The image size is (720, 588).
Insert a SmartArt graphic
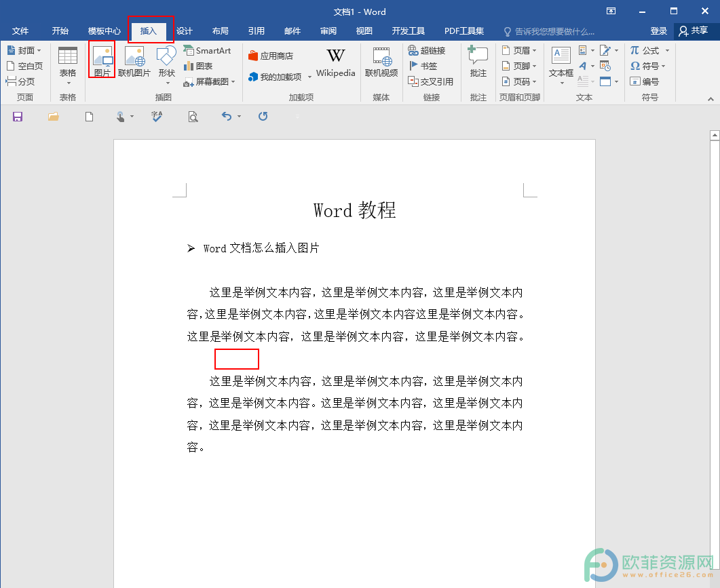207,50
